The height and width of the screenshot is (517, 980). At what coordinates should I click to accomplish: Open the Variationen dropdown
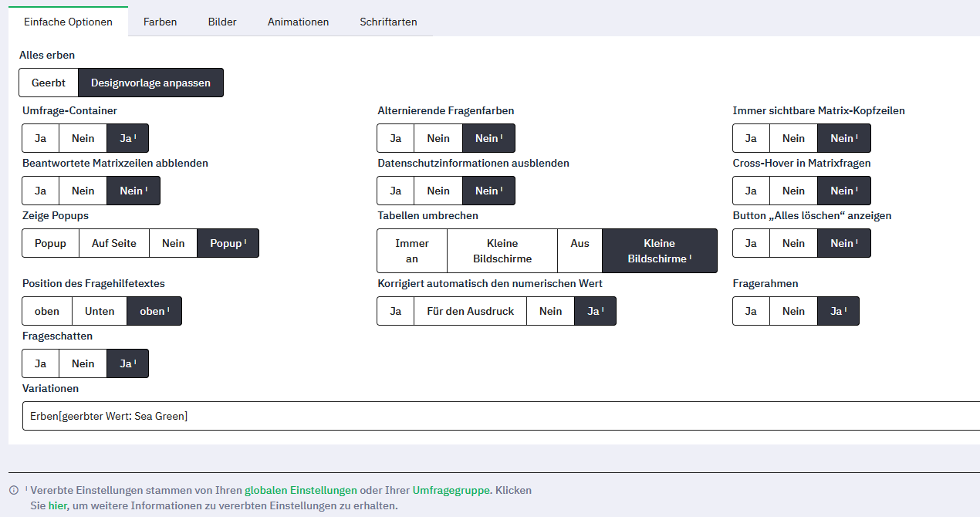tap(500, 416)
